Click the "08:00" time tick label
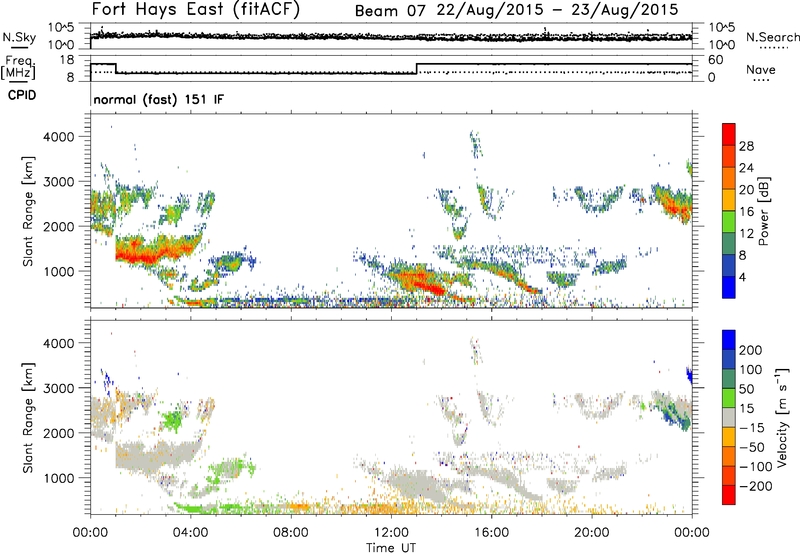 tap(291, 533)
